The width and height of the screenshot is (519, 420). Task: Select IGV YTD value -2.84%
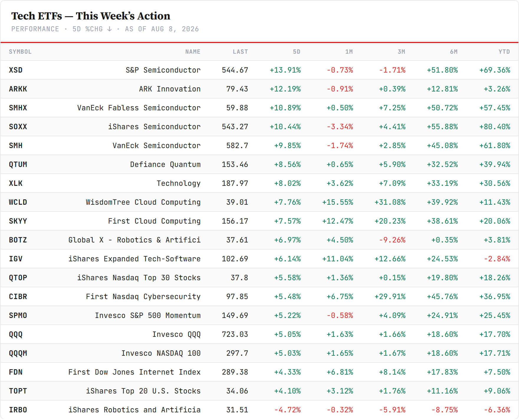pos(497,259)
